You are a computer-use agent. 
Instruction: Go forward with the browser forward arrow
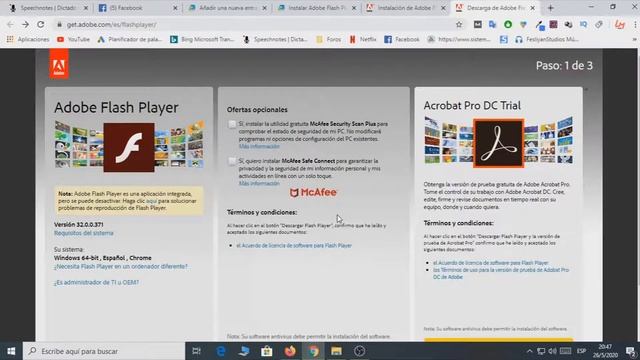click(x=25, y=24)
